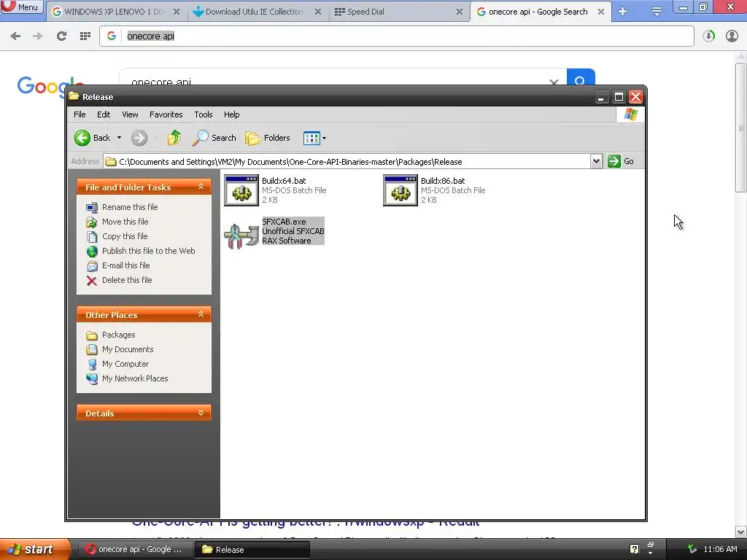
Task: Click the Google search clear X icon
Action: (554, 82)
